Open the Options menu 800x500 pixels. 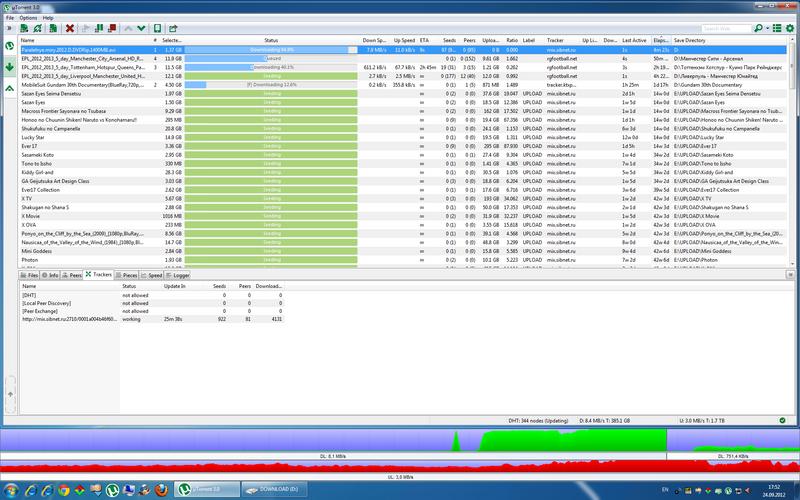[28, 18]
